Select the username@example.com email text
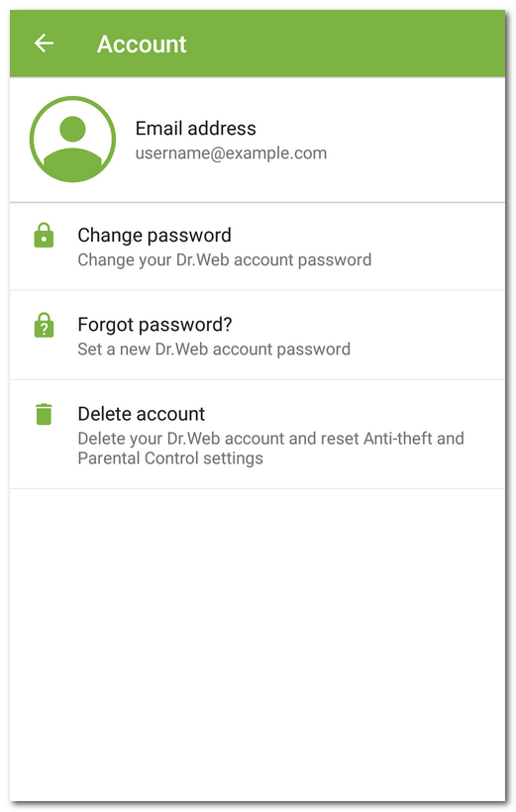Viewport: 516px width, 812px height. [x=231, y=153]
